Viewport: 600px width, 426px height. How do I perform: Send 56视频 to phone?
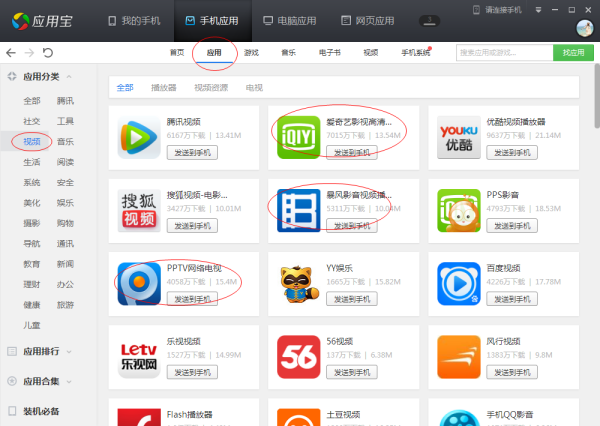pos(352,372)
